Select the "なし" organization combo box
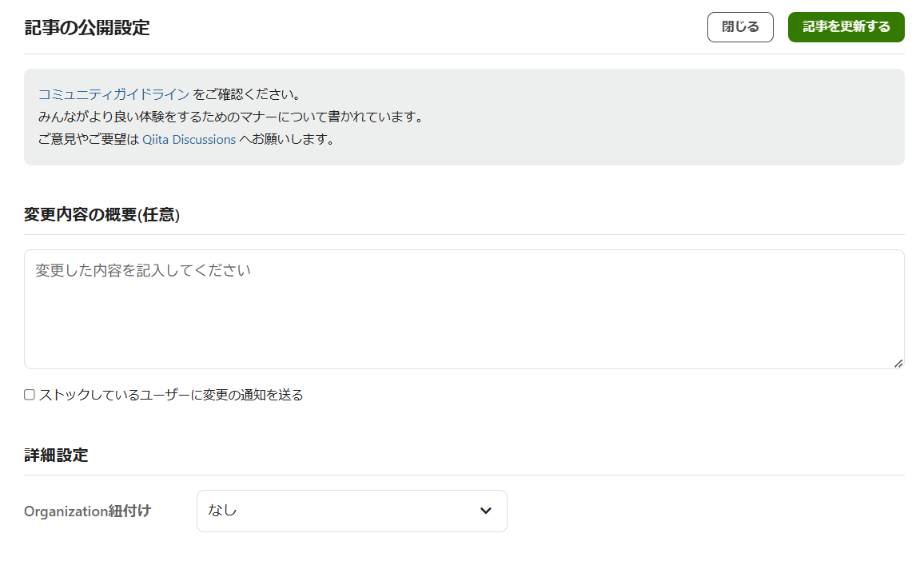The width and height of the screenshot is (924, 565). [352, 511]
